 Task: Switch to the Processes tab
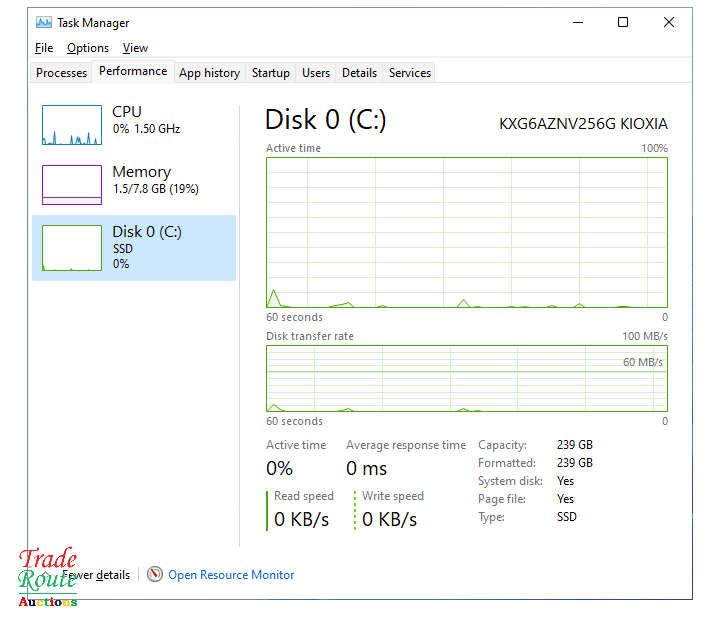coord(62,73)
